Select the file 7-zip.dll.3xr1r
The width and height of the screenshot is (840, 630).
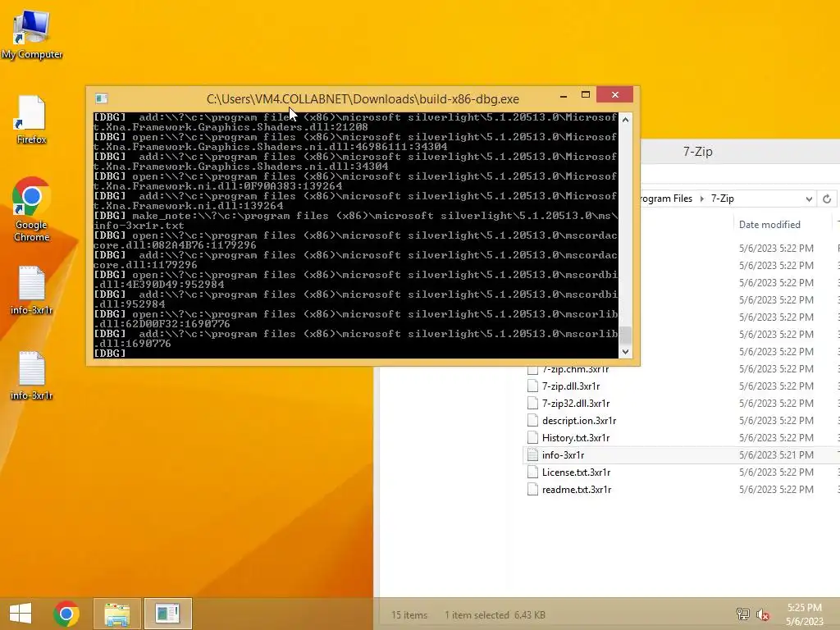pyautogui.click(x=571, y=386)
